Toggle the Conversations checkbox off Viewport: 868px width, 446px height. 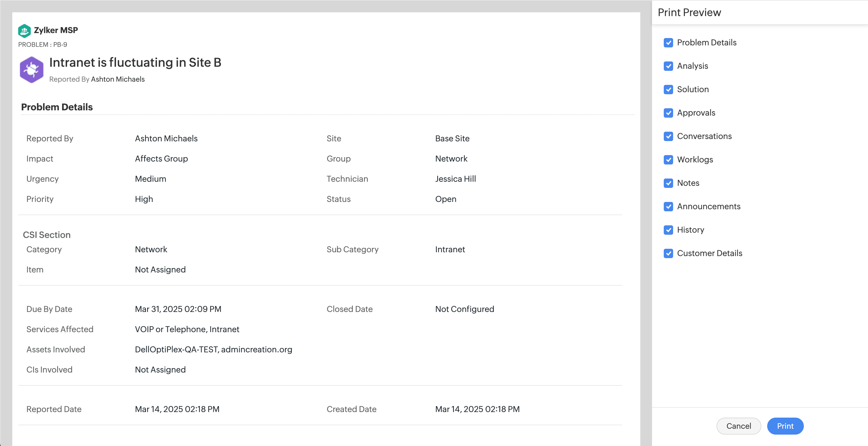668,136
